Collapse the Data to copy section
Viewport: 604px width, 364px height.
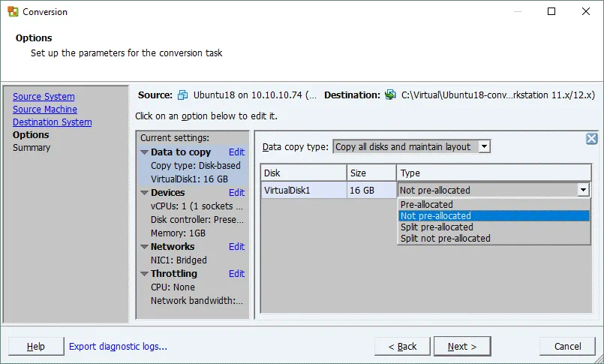144,152
